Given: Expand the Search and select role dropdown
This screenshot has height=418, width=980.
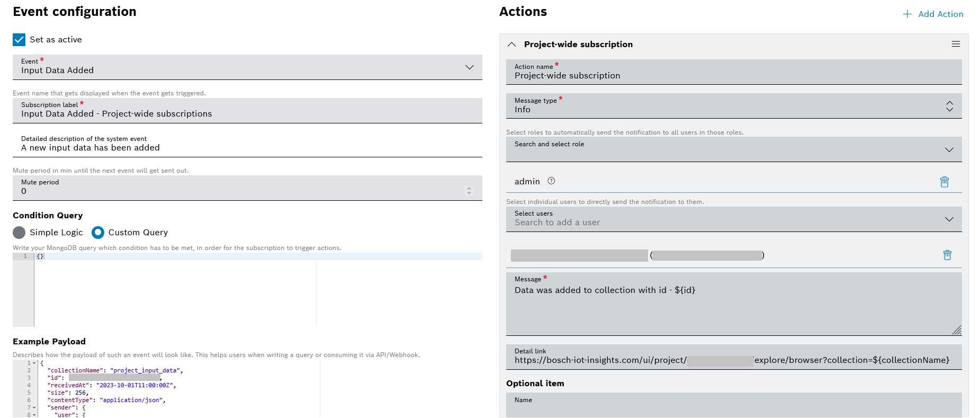Looking at the screenshot, I should [x=949, y=150].
